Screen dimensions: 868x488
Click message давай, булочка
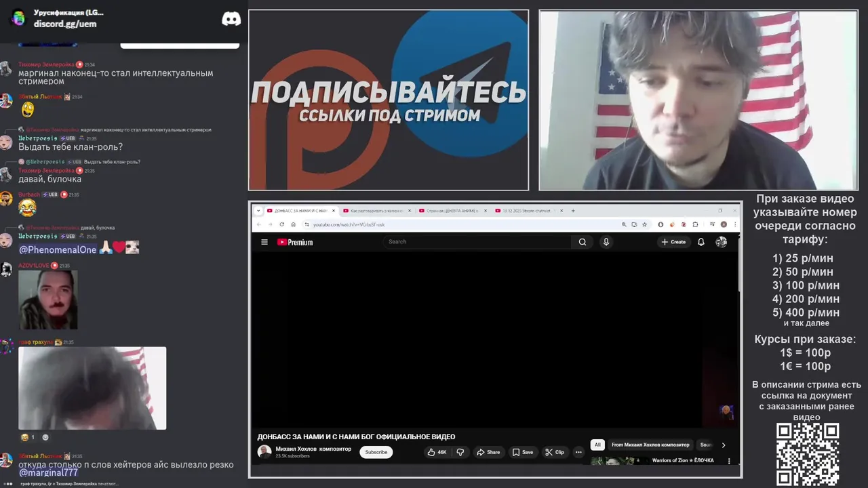tap(50, 180)
